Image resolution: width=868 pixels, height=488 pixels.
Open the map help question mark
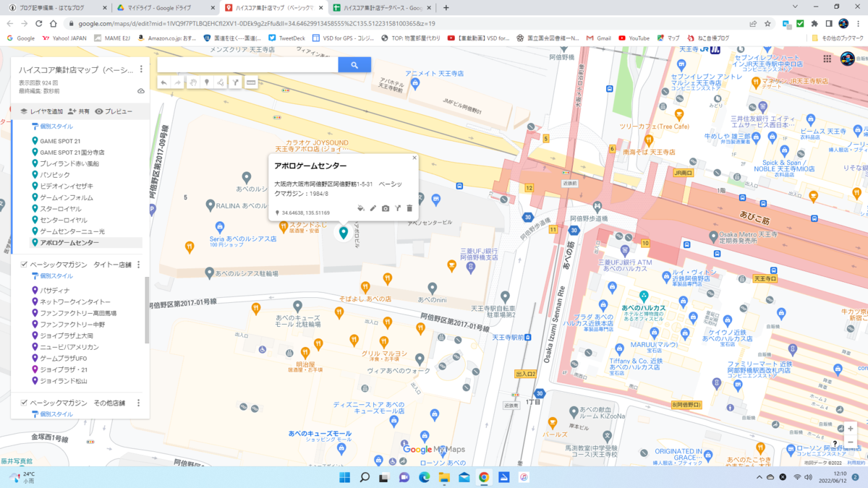835,444
